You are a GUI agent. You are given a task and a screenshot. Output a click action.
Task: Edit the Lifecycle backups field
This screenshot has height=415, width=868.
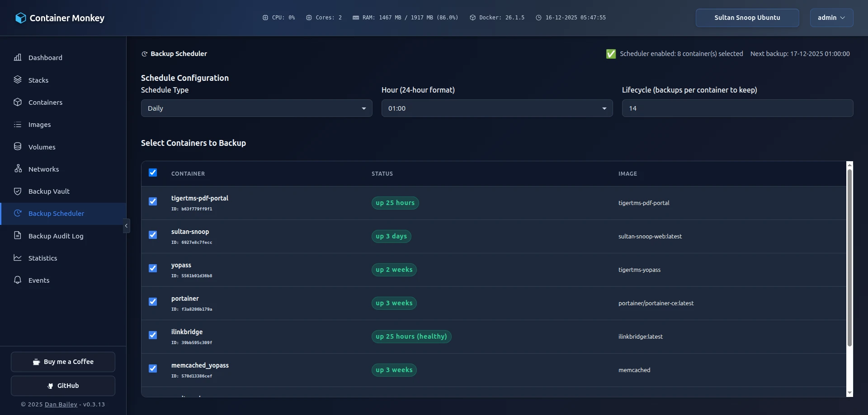pyautogui.click(x=737, y=108)
